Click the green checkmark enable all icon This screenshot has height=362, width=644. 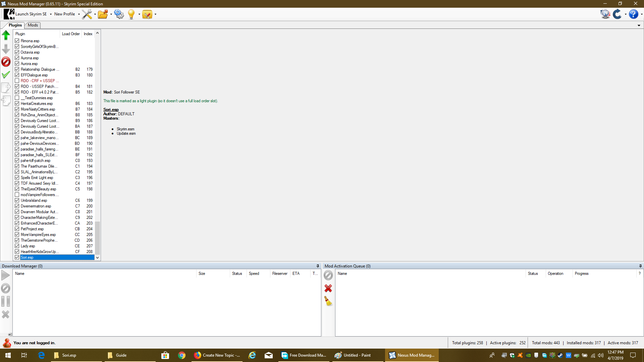(6, 75)
